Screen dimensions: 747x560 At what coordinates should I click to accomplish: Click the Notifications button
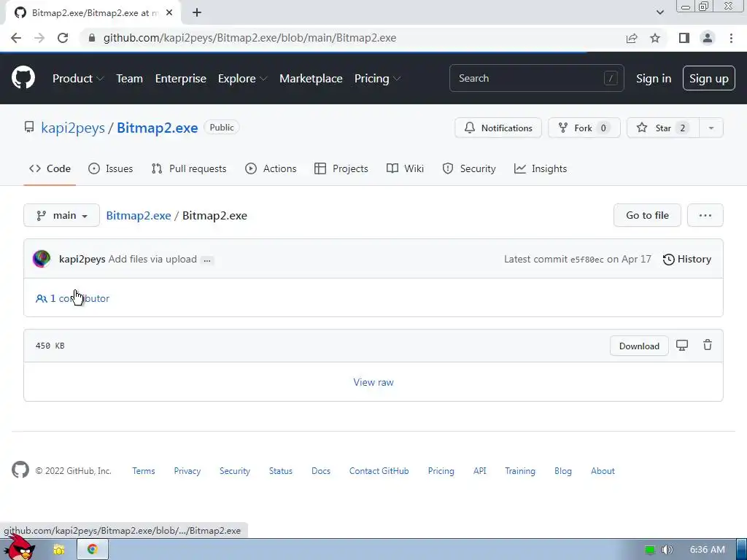[498, 128]
